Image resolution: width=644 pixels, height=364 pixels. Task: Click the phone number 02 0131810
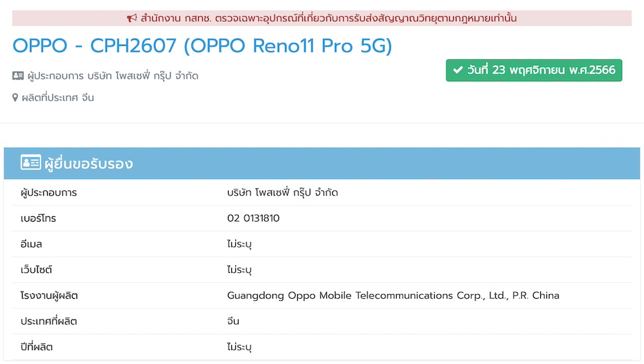click(x=253, y=218)
